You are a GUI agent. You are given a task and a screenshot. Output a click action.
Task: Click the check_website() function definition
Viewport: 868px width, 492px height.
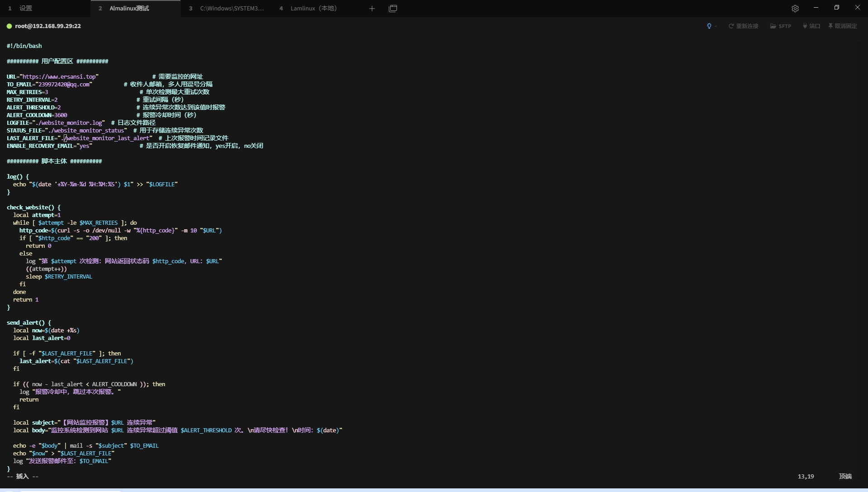pos(33,208)
